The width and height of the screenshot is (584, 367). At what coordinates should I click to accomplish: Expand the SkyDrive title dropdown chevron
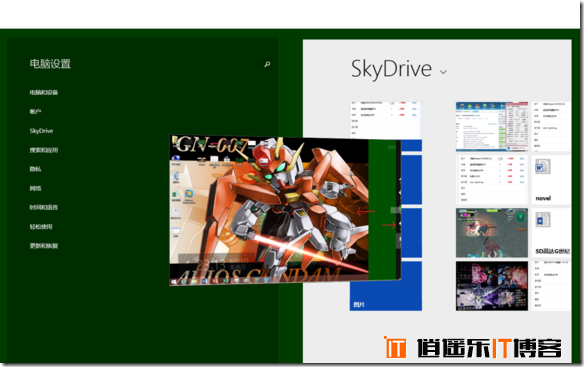(443, 72)
